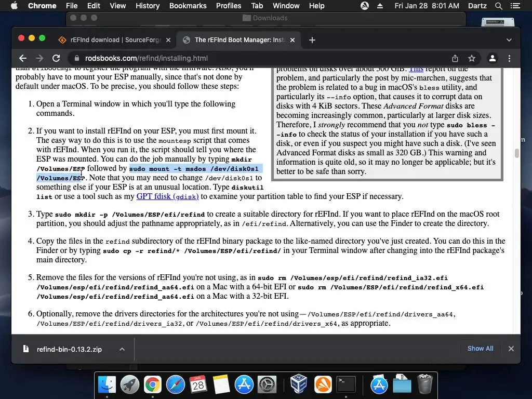
Task: Open VirtualBox cube icon in Dock
Action: tap(299, 384)
